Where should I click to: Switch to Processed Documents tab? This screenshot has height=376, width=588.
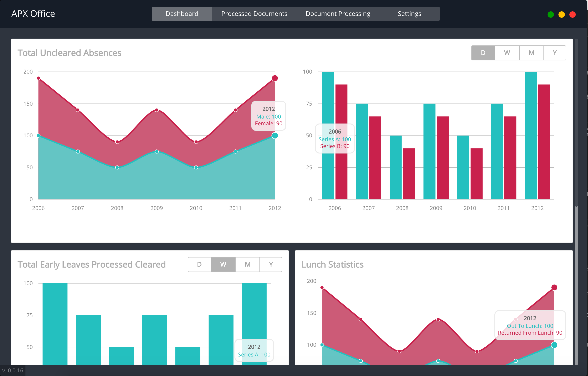coord(254,14)
